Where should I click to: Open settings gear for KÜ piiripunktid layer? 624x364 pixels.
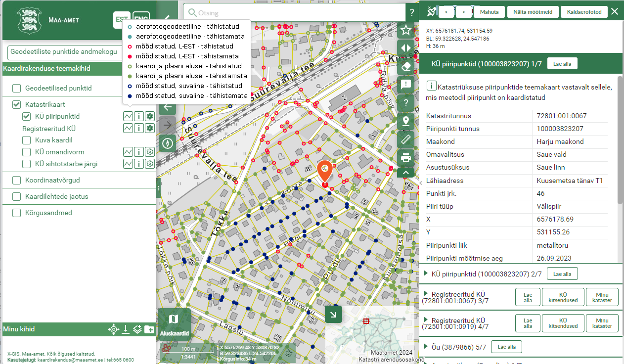150,116
